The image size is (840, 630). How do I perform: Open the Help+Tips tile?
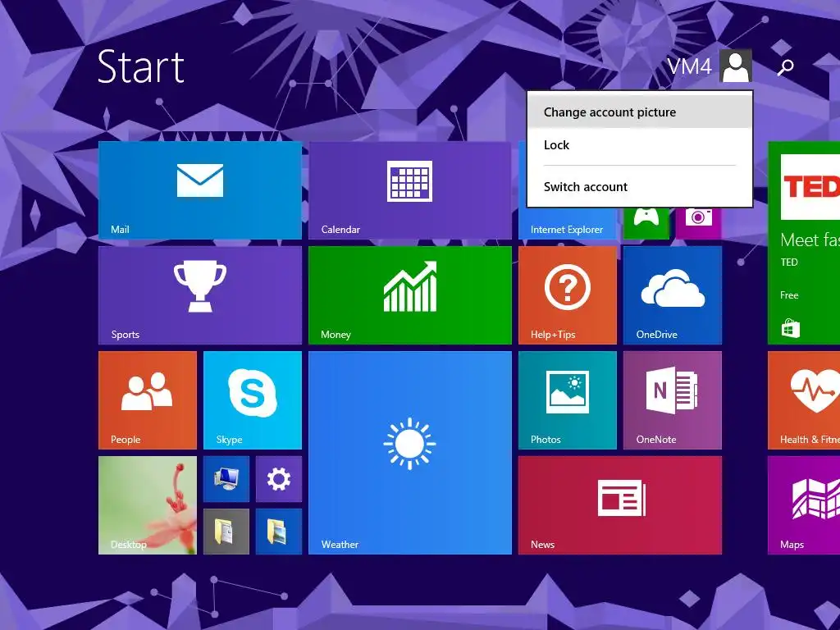pos(568,295)
